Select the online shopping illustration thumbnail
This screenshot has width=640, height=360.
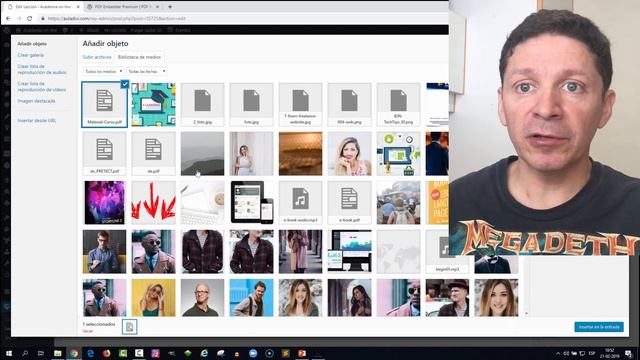point(398,153)
